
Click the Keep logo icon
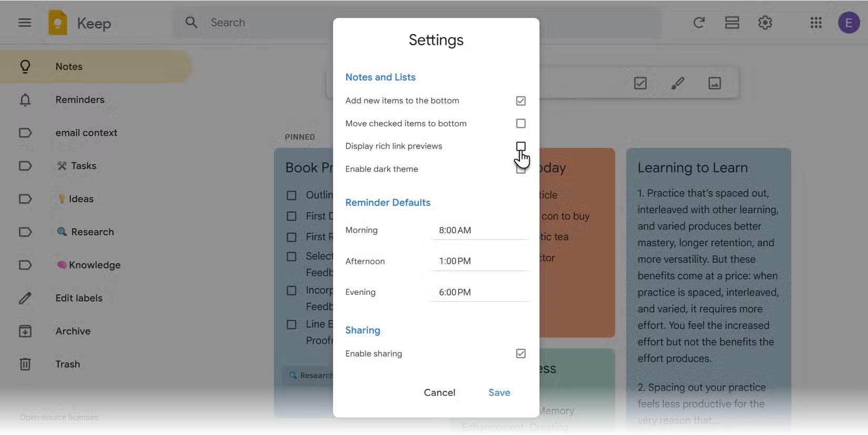point(58,23)
